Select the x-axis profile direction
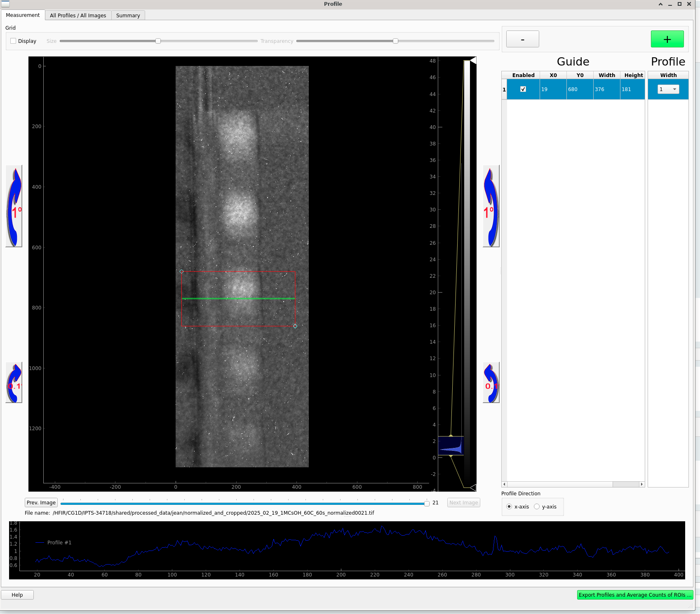This screenshot has width=700, height=614. pos(509,506)
